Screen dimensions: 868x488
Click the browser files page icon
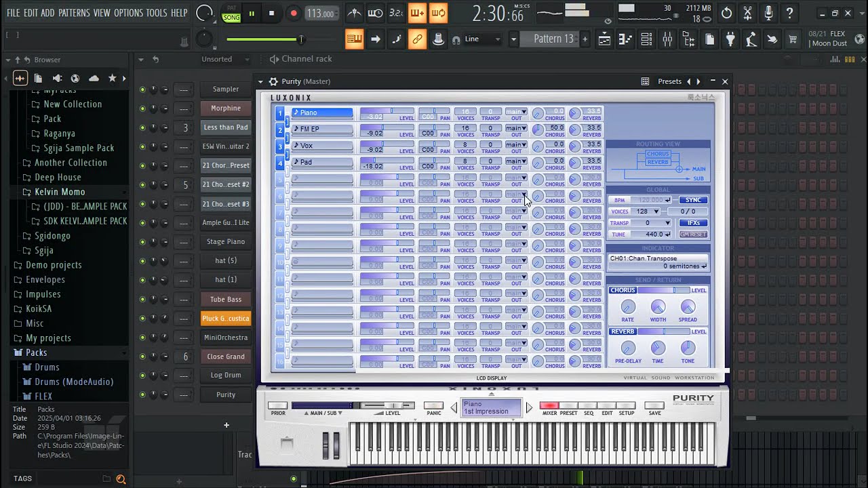[x=38, y=79]
